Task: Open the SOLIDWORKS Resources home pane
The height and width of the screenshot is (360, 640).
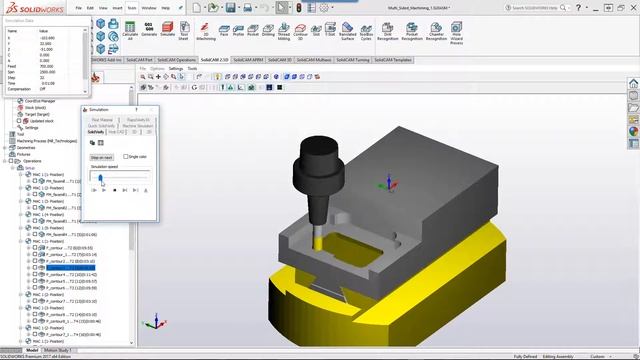Action: coord(633,84)
